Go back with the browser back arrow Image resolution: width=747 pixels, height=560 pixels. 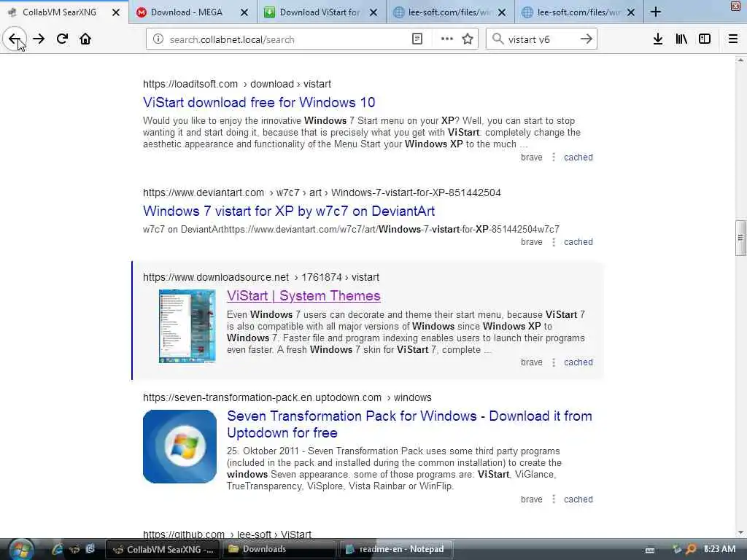click(x=15, y=39)
